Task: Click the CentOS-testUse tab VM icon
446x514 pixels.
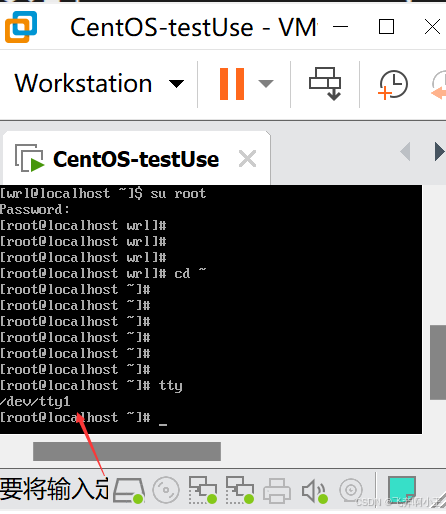Action: pos(29,158)
